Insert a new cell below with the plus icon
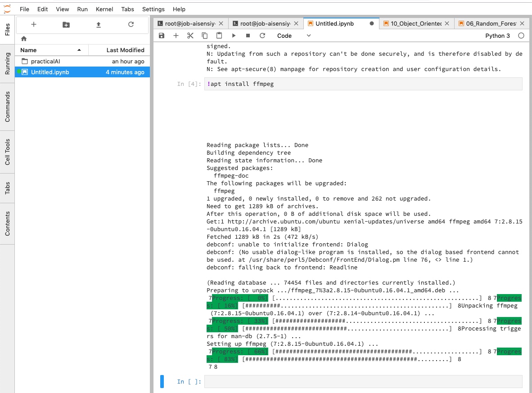 tap(176, 36)
